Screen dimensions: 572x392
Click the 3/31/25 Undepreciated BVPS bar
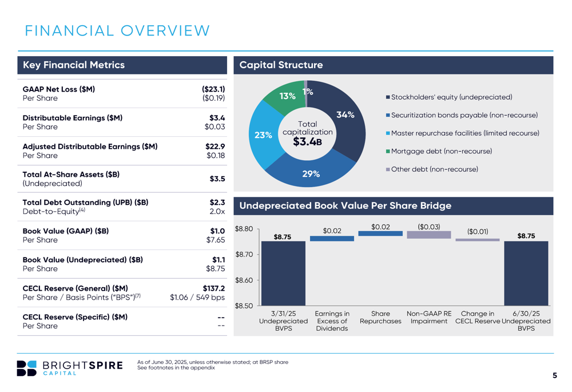tap(284, 274)
